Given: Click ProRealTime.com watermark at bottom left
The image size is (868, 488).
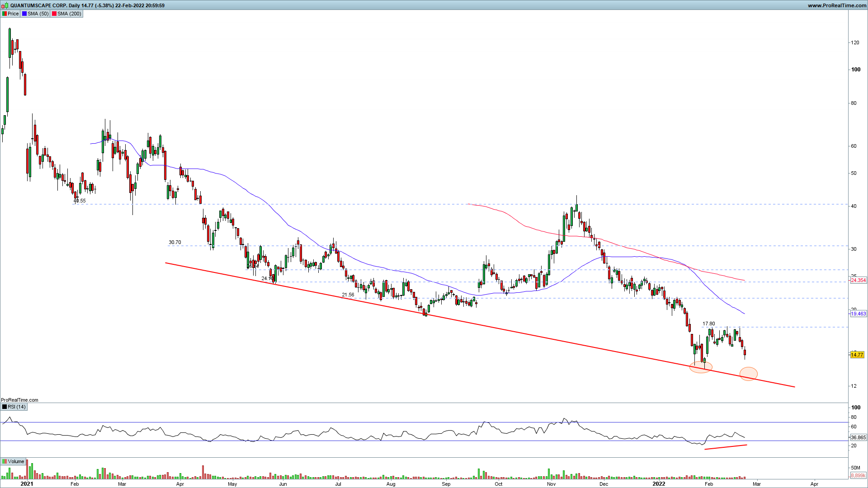Looking at the screenshot, I should 19,400.
